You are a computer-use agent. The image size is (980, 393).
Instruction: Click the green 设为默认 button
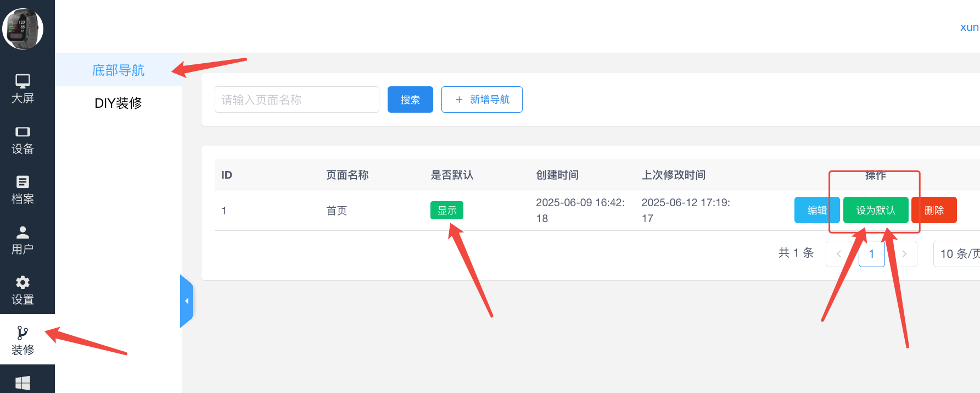(x=875, y=210)
